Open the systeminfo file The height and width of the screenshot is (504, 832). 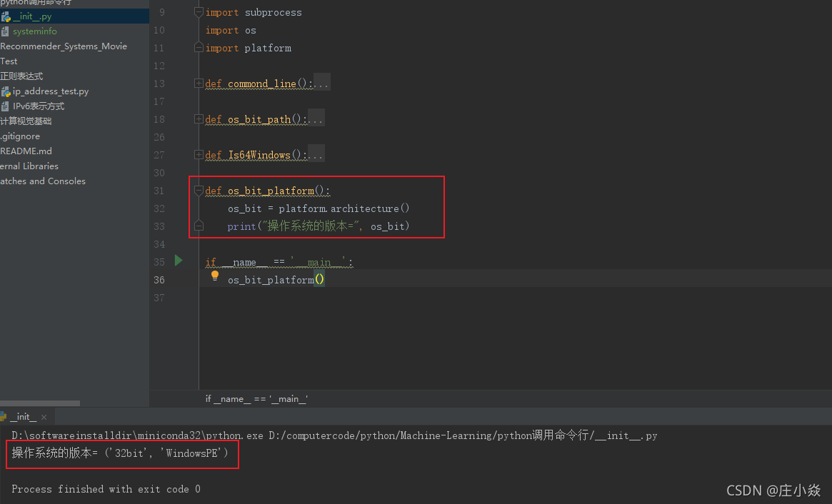click(34, 31)
